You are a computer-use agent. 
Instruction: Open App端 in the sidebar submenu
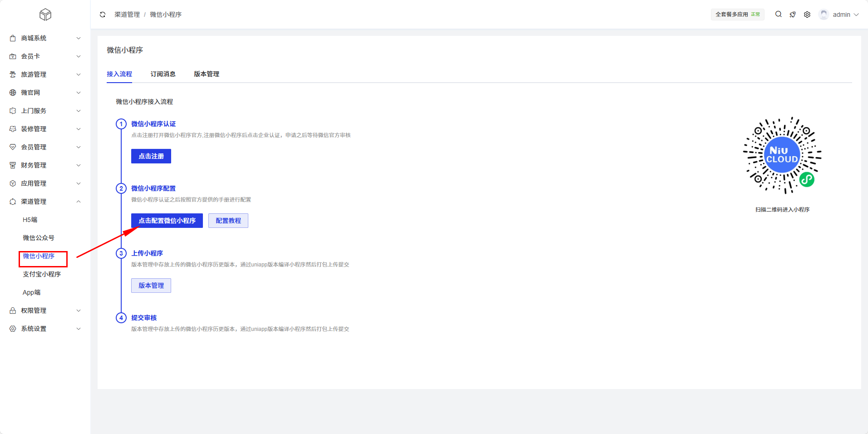[x=32, y=292]
